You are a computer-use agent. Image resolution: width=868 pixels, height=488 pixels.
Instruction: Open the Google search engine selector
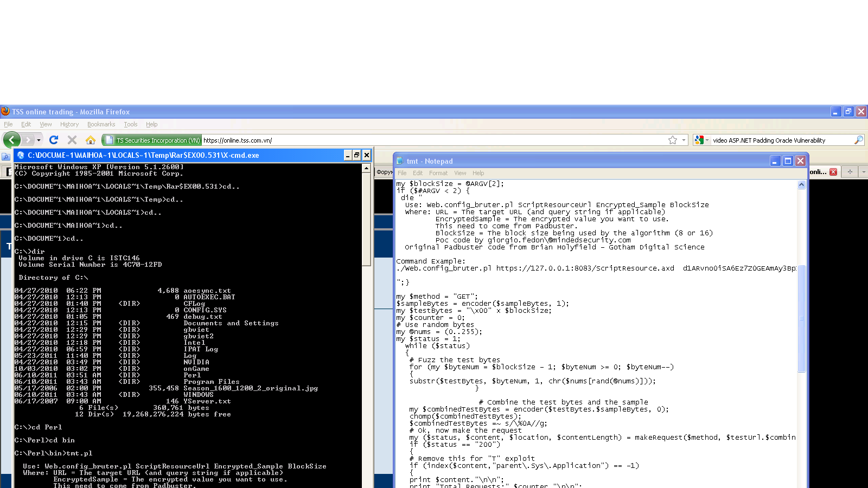tap(701, 140)
